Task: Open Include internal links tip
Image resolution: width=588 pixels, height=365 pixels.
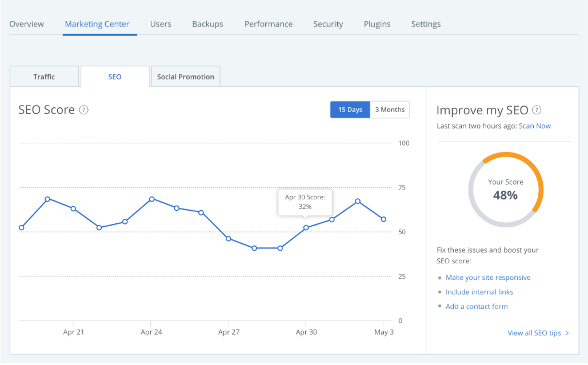Action: point(479,292)
